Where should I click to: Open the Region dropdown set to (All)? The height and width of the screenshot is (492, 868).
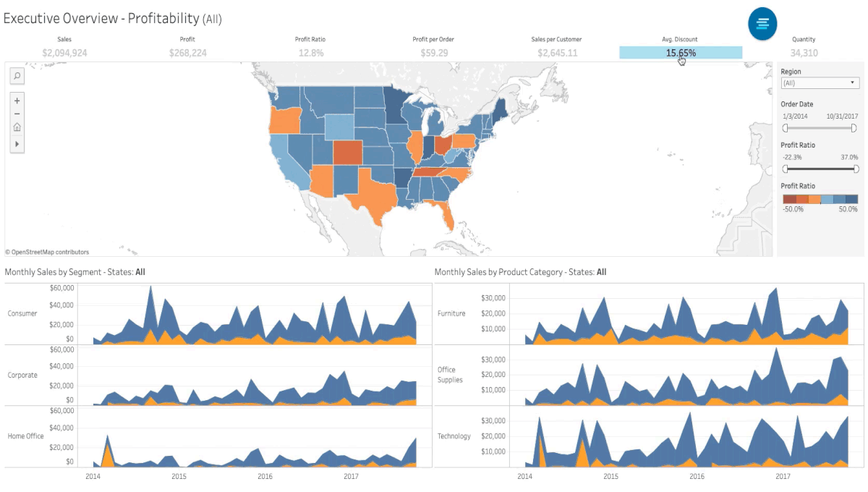tap(820, 82)
